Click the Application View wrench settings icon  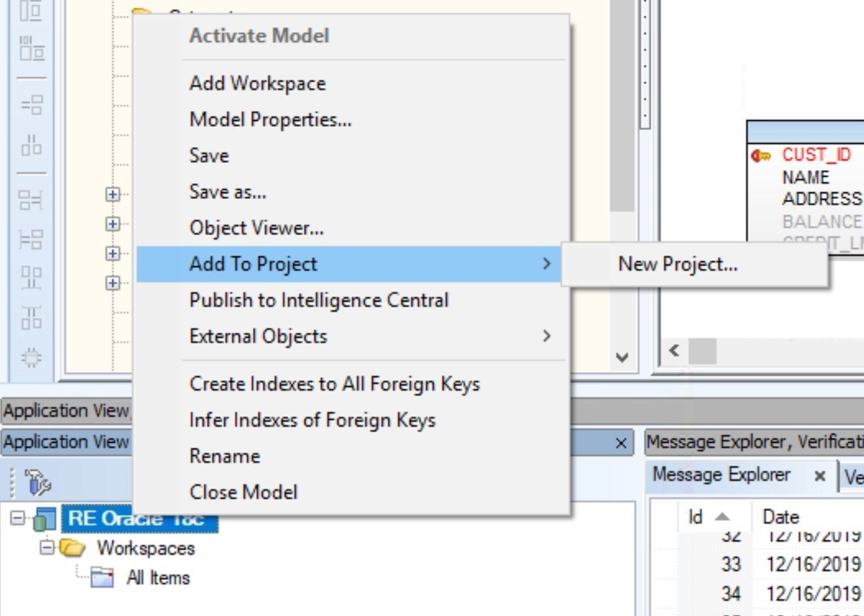coord(37,482)
